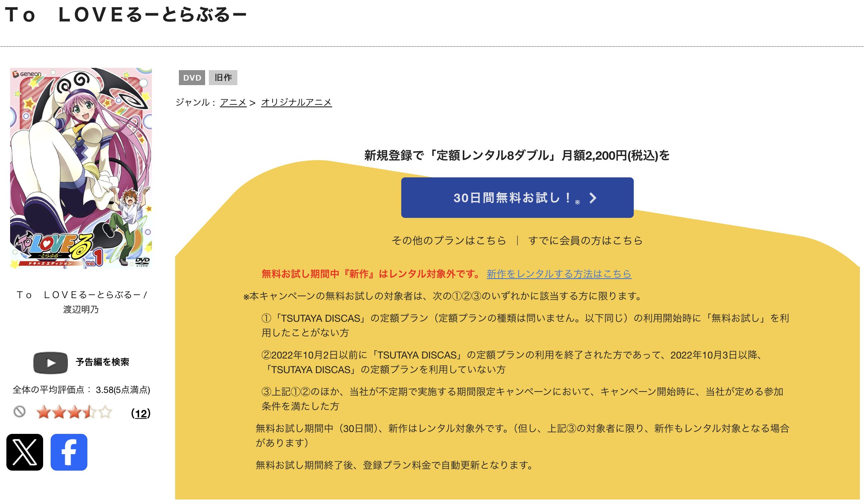This screenshot has width=864, height=504.
Task: Select the third rating star
Action: pyautogui.click(x=75, y=412)
